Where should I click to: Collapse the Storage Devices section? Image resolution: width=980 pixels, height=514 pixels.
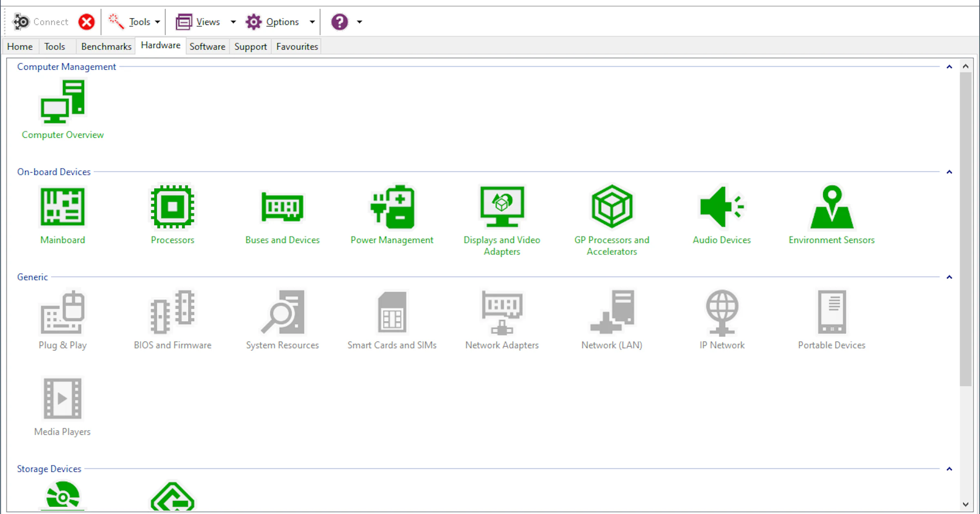pos(949,469)
